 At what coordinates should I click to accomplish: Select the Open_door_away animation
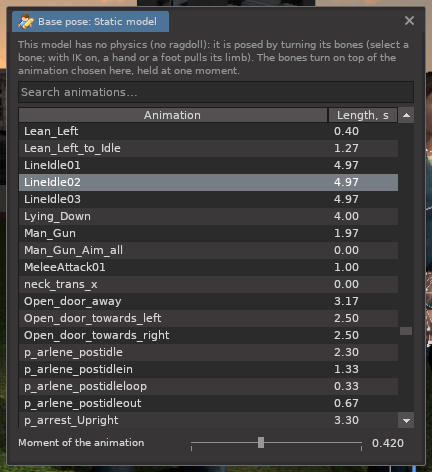click(208, 301)
